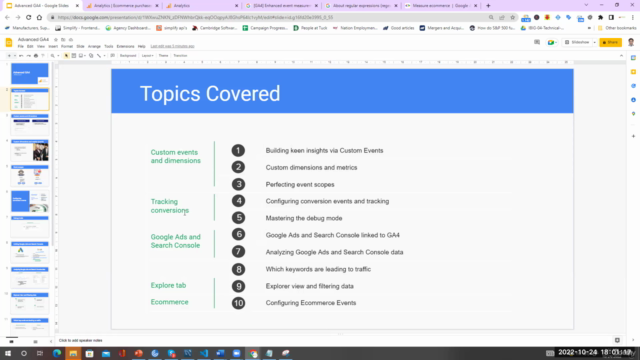The image size is (640, 360).
Task: Click the move to folder icon
Action: 63,40
